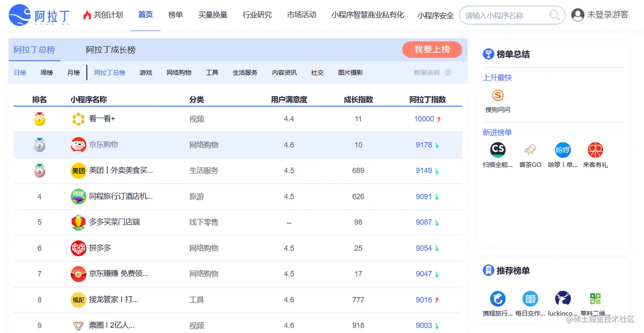Screen dimensions: 644x333
Task: Open 每日交作业 icon in 推荐榜单
Action: (530, 299)
